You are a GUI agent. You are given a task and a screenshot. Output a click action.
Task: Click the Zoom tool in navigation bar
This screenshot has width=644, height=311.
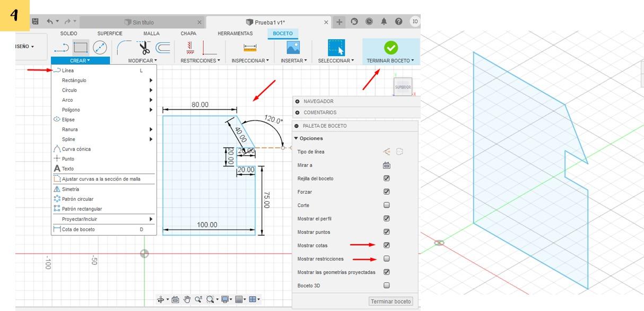click(x=198, y=299)
